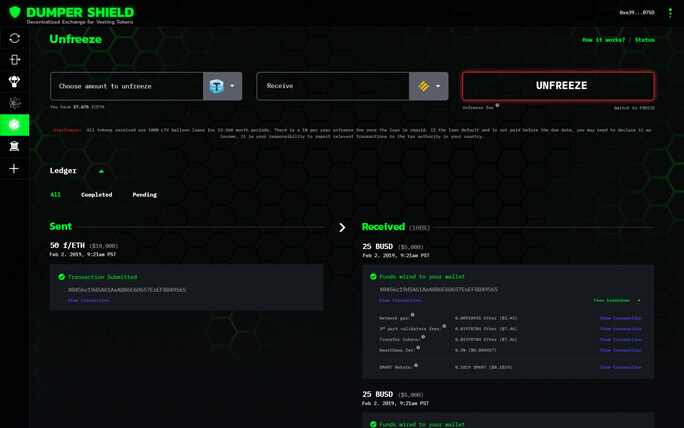Click the received transaction hash text
The width and height of the screenshot is (684, 428).
[x=438, y=290]
